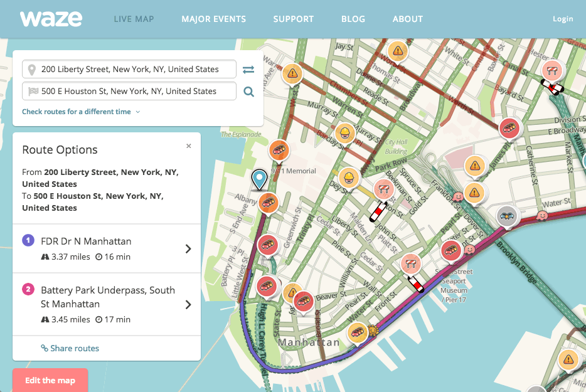Open the Major Events menu item

(213, 19)
